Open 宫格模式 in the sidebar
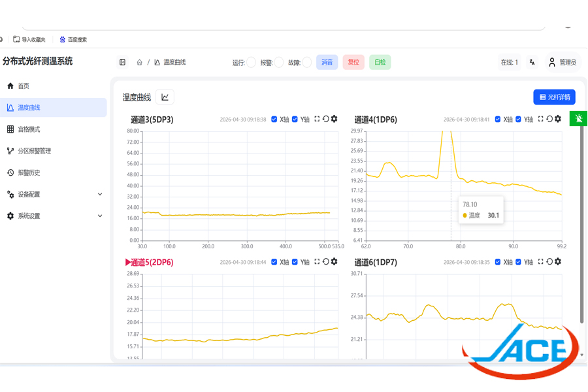 (54, 129)
